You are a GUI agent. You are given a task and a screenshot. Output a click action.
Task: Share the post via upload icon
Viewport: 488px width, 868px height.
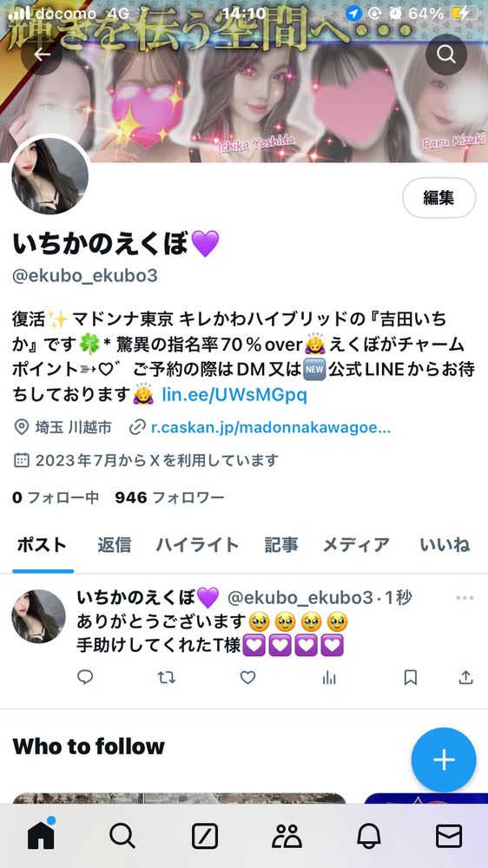[465, 677]
